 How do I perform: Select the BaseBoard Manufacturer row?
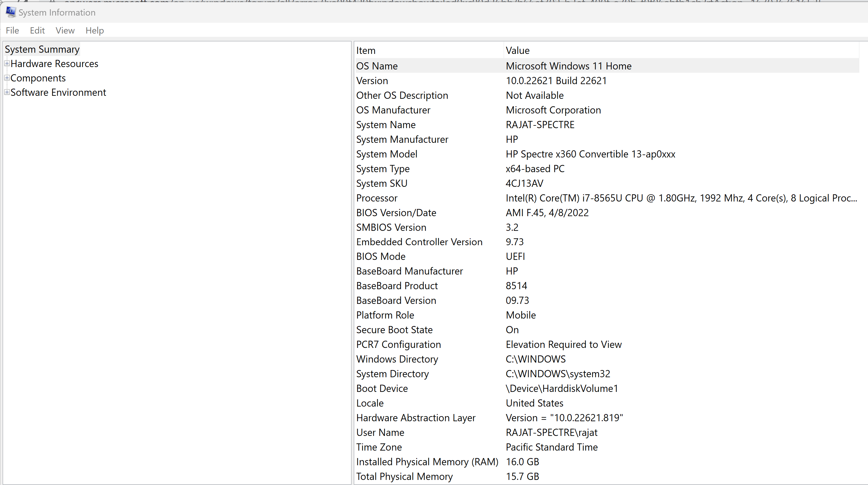tap(607, 271)
